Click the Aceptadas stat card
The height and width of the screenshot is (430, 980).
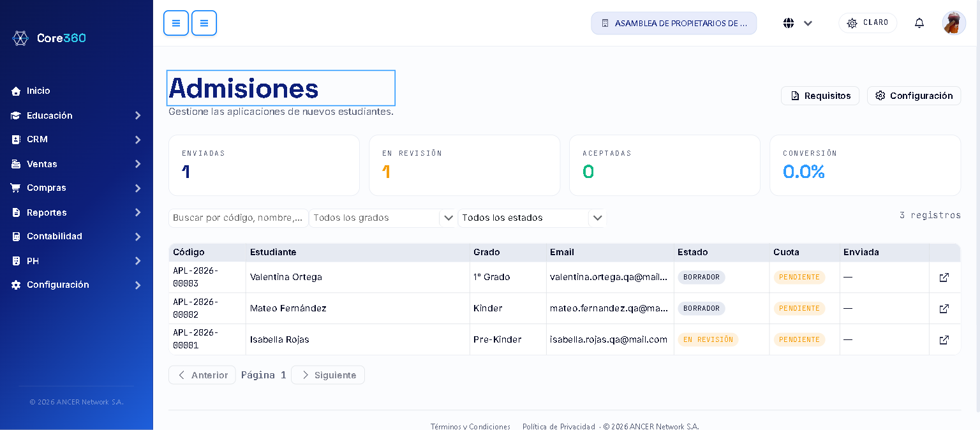coord(665,165)
